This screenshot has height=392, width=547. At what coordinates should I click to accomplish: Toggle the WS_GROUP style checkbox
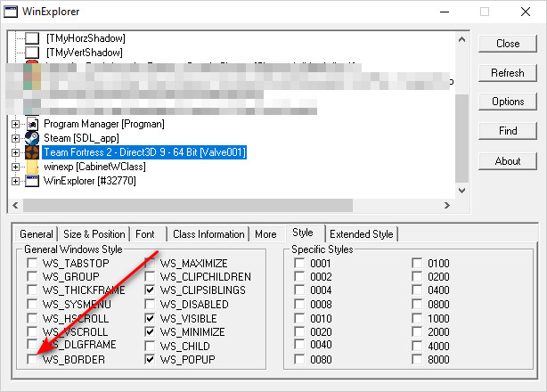click(x=32, y=276)
